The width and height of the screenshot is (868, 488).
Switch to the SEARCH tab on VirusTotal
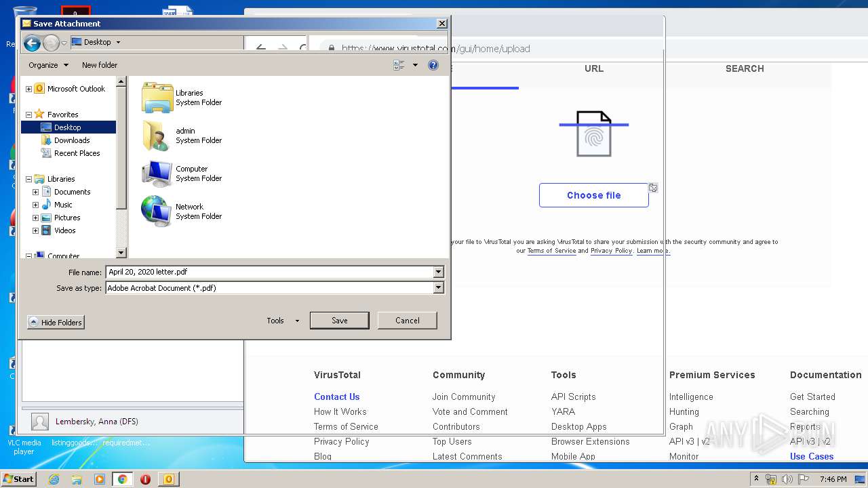pos(745,68)
